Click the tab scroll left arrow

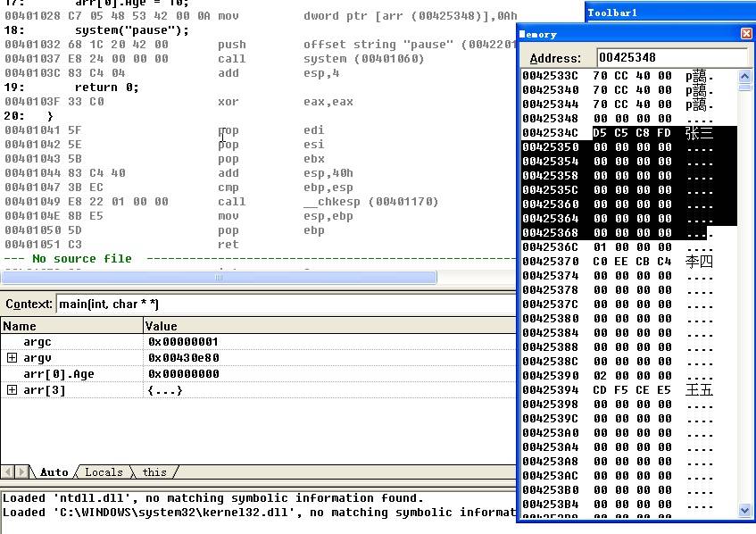coord(8,472)
